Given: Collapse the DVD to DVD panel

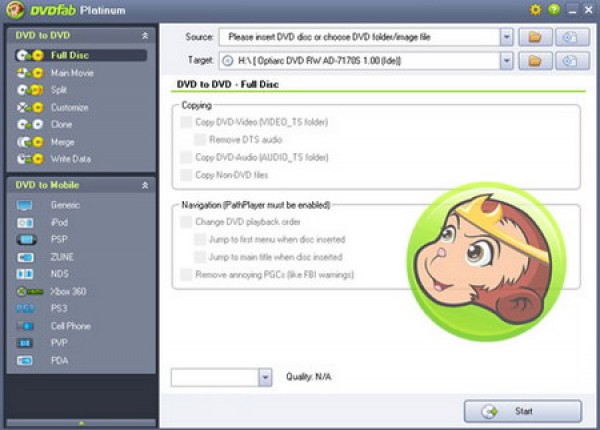Looking at the screenshot, I should point(145,36).
